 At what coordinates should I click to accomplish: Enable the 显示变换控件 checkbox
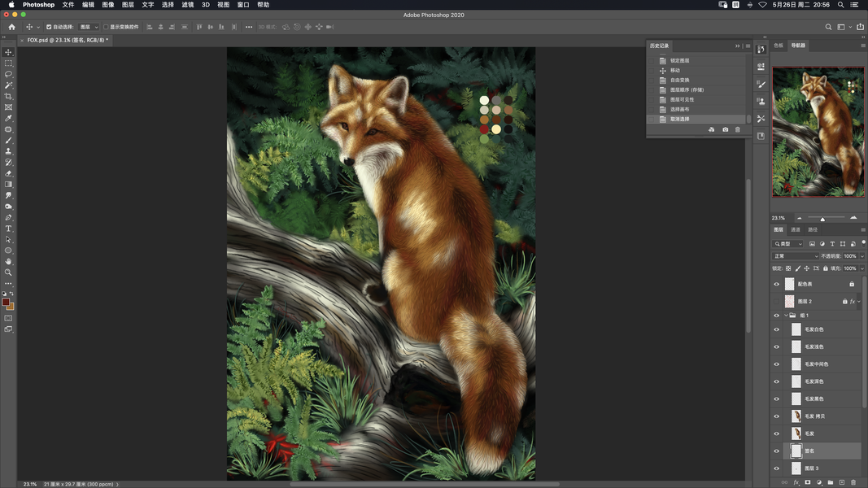(x=106, y=27)
